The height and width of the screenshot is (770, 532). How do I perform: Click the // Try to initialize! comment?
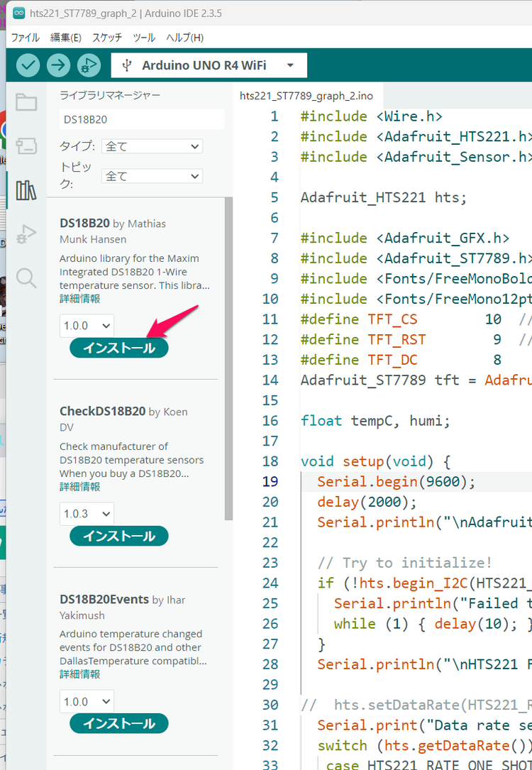point(404,563)
